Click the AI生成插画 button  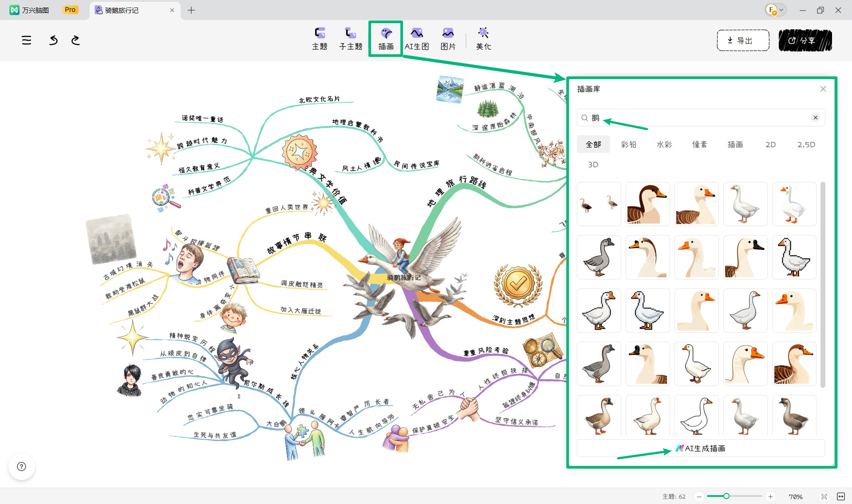click(701, 448)
